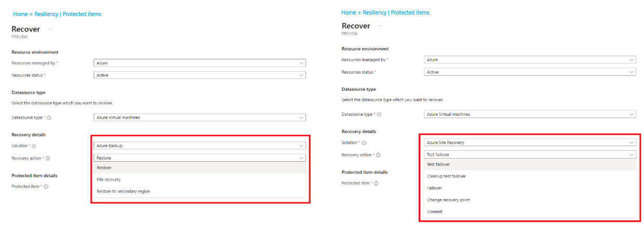Open Resources managed by dropdown in Site Recovery panel
This screenshot has height=227, width=644.
tap(530, 60)
